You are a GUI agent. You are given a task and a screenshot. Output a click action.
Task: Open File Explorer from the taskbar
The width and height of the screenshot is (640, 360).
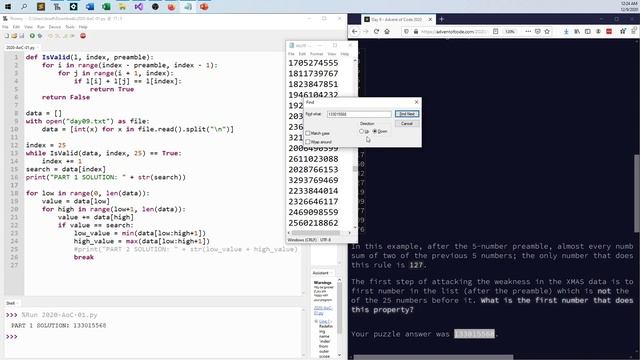pyautogui.click(x=122, y=7)
